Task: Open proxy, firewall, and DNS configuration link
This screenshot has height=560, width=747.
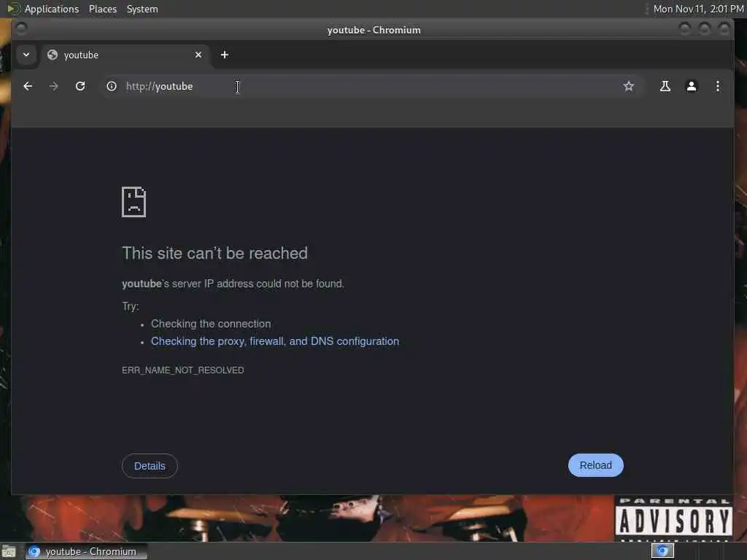Action: [275, 341]
